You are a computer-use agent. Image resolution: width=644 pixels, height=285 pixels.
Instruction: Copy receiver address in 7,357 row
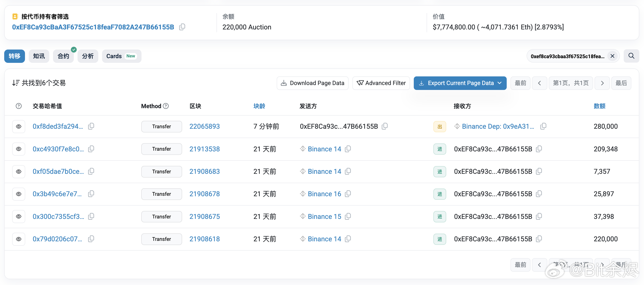(539, 171)
